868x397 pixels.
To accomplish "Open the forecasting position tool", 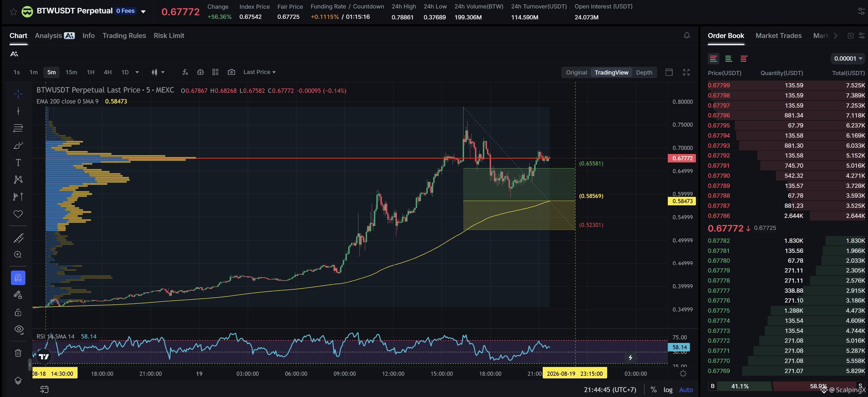I will click(x=18, y=197).
